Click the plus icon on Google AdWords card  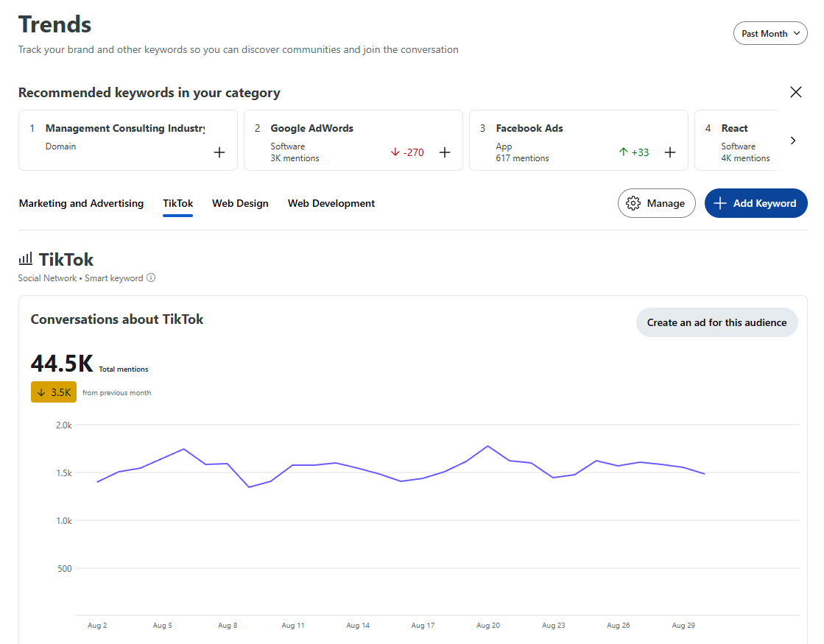coord(445,152)
